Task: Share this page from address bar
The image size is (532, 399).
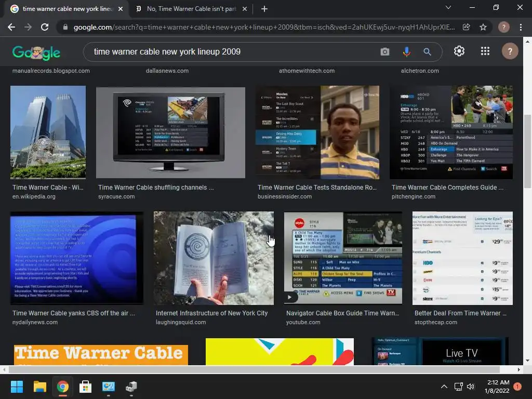Action: [467, 27]
